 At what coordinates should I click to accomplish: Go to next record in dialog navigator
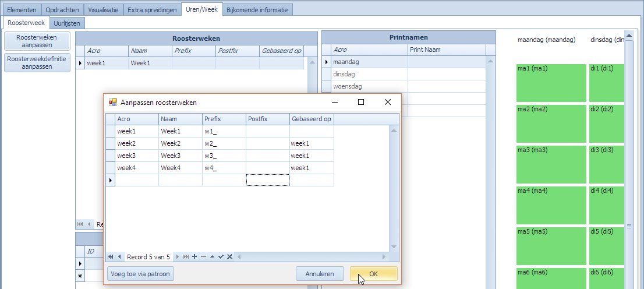point(178,256)
